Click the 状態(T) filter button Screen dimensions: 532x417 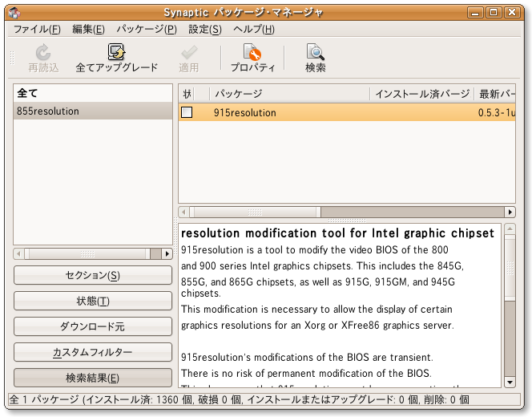click(93, 301)
